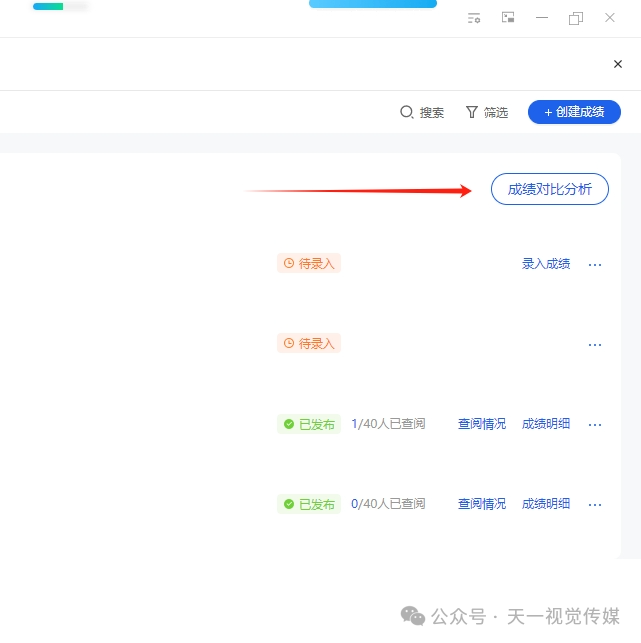
Task: Click the blue bar at top center
Action: pos(373,4)
